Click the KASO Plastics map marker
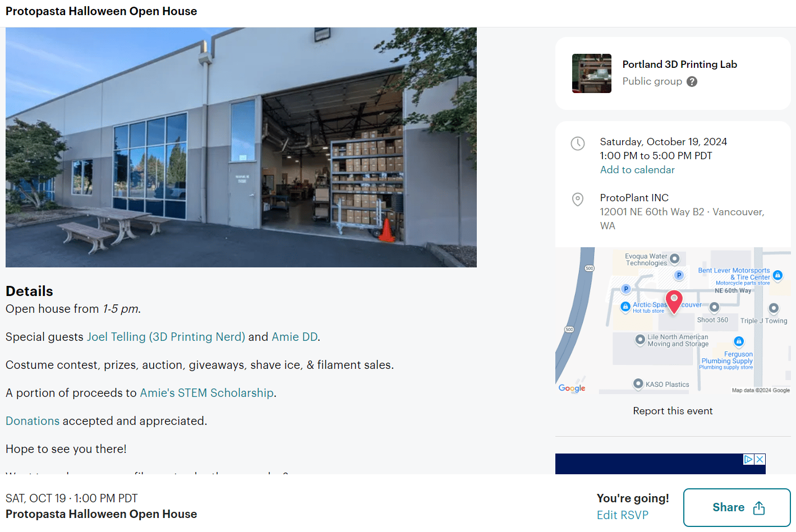 (x=638, y=383)
